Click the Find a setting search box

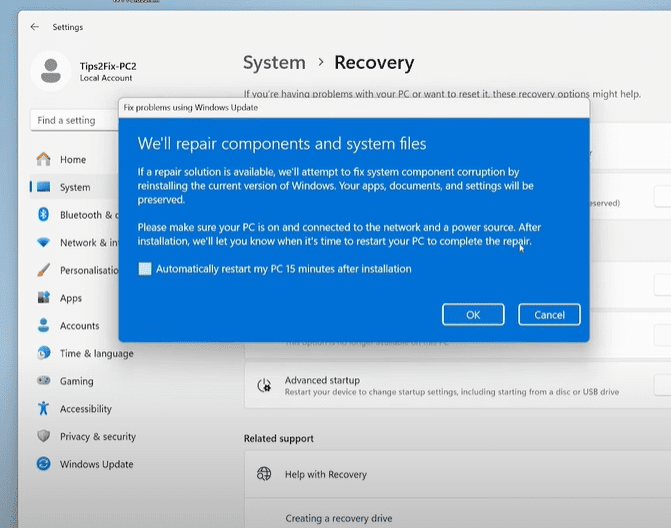pos(75,120)
